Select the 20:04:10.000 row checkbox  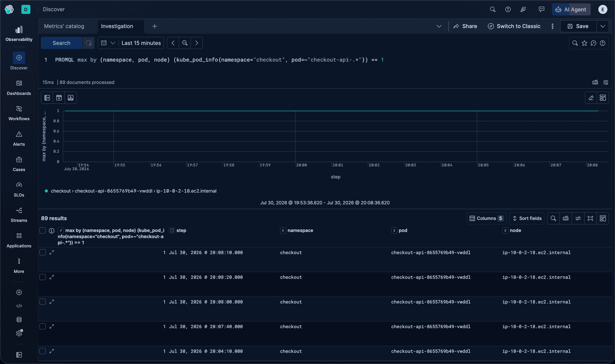click(43, 351)
